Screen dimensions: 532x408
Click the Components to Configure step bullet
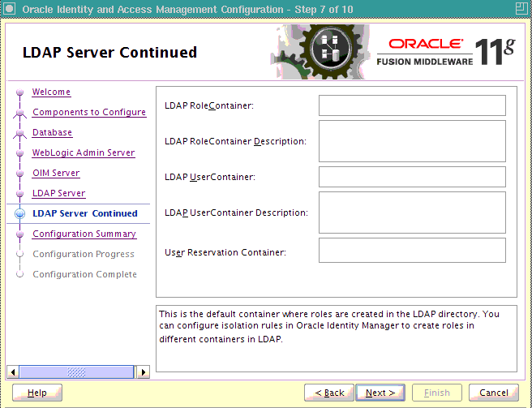click(x=20, y=113)
